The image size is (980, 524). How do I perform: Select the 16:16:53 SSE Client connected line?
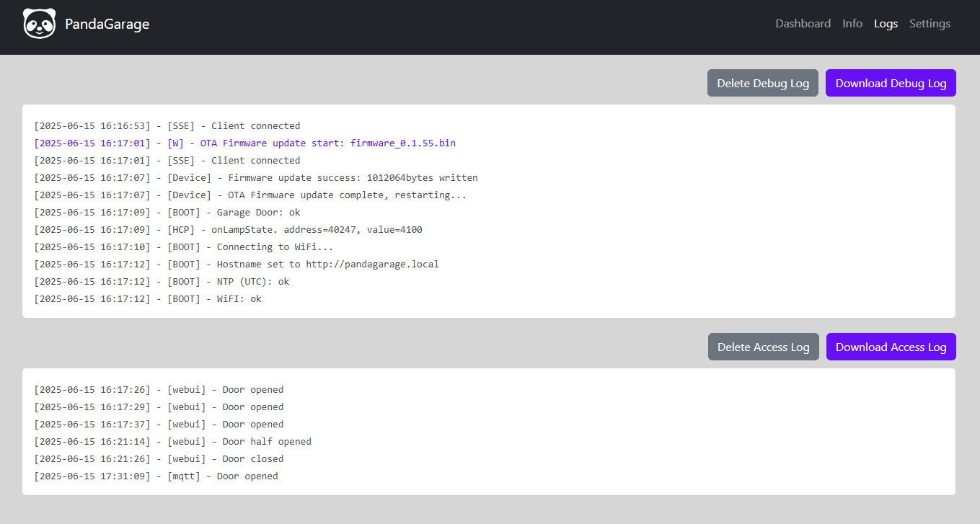167,126
